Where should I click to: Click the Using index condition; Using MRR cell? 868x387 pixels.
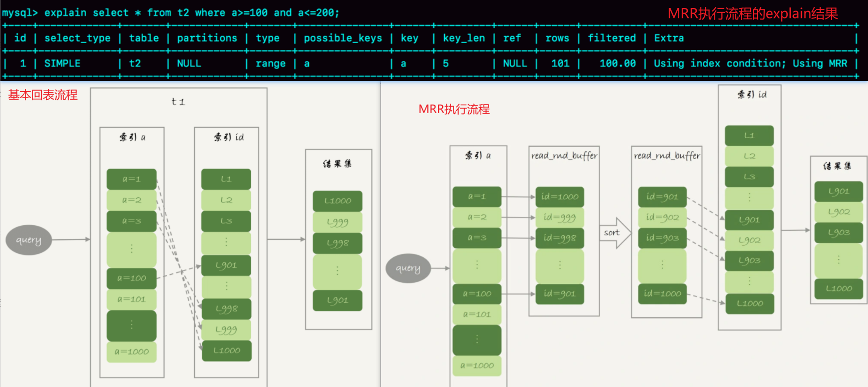click(750, 64)
